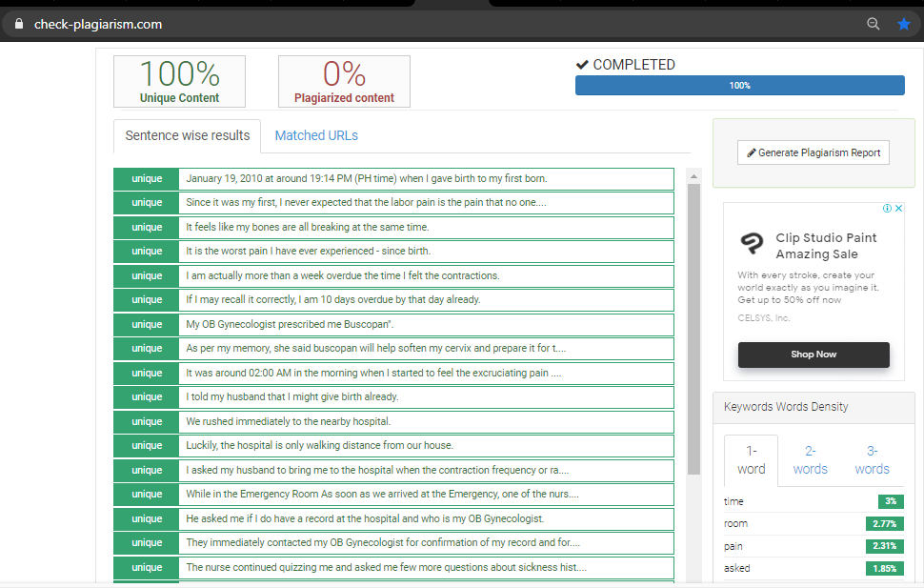Click sentence 'I told my husband'
Viewport: 924px width, 588px height.
pos(292,396)
